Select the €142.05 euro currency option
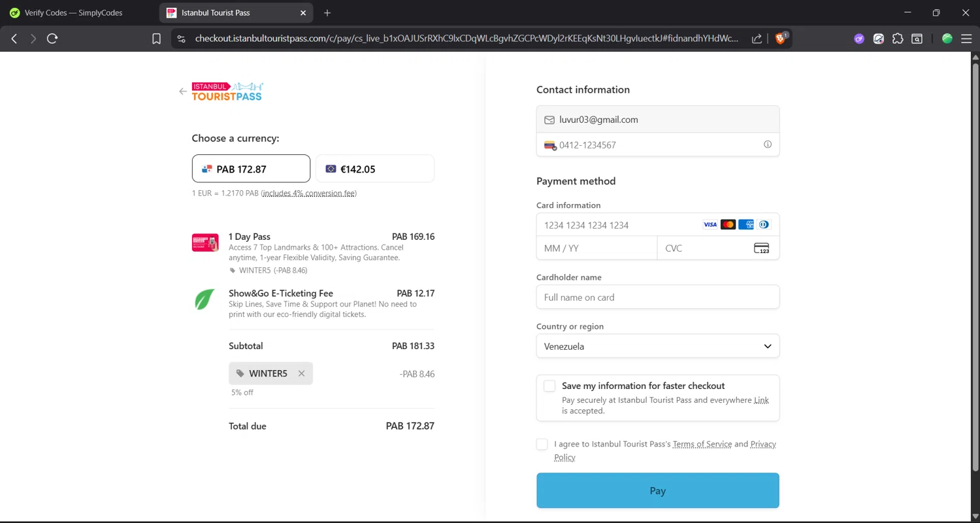 pos(375,169)
